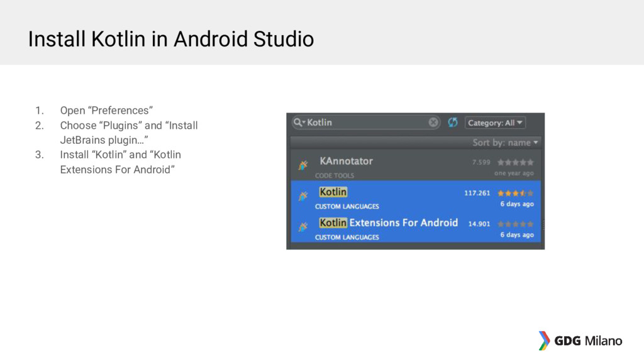Click the KAnnotator star rating

click(x=516, y=163)
